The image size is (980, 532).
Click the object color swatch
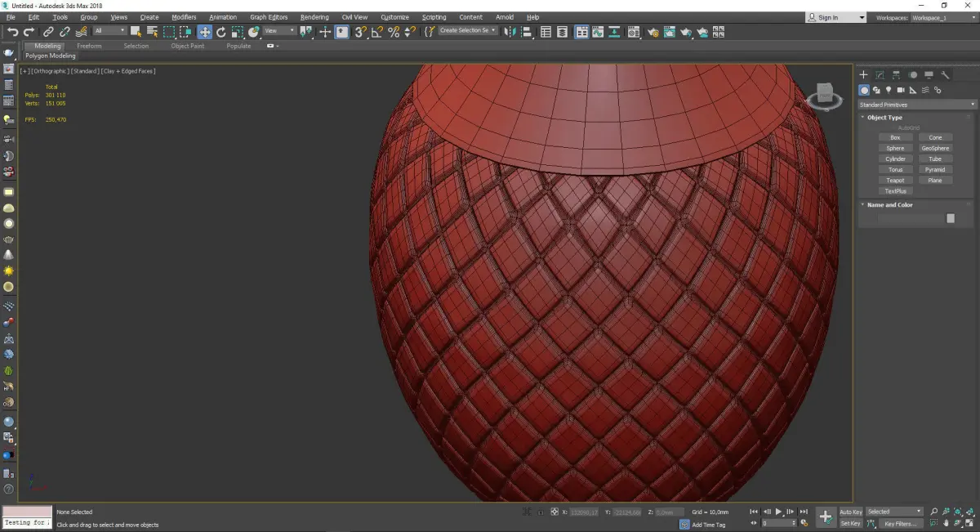click(x=950, y=218)
